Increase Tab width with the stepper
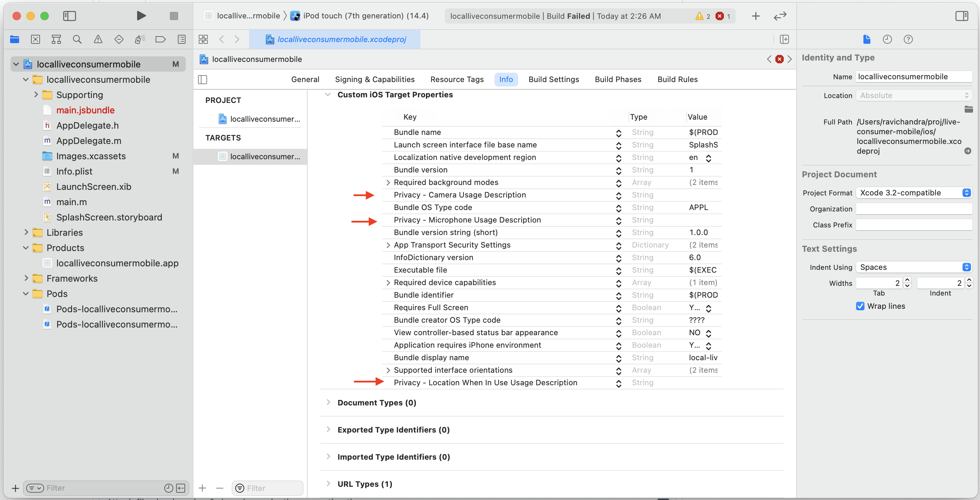Viewport: 980px width, 500px height. pos(908,280)
